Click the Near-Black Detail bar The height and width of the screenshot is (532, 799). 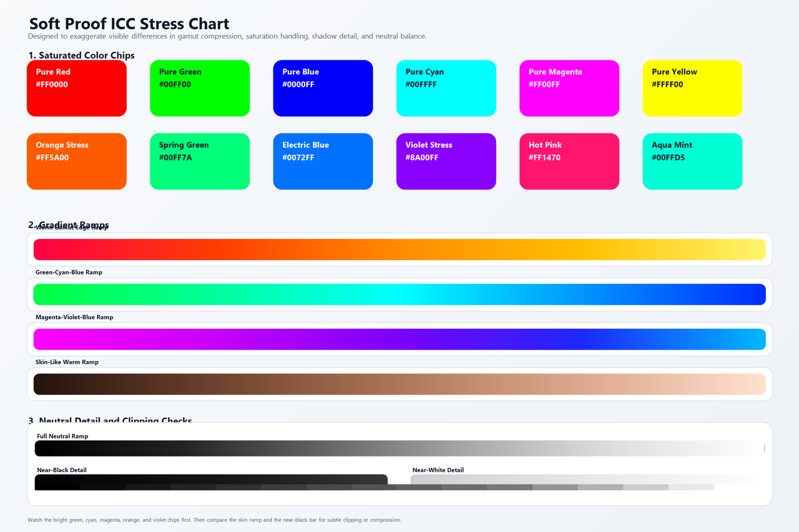click(x=211, y=482)
